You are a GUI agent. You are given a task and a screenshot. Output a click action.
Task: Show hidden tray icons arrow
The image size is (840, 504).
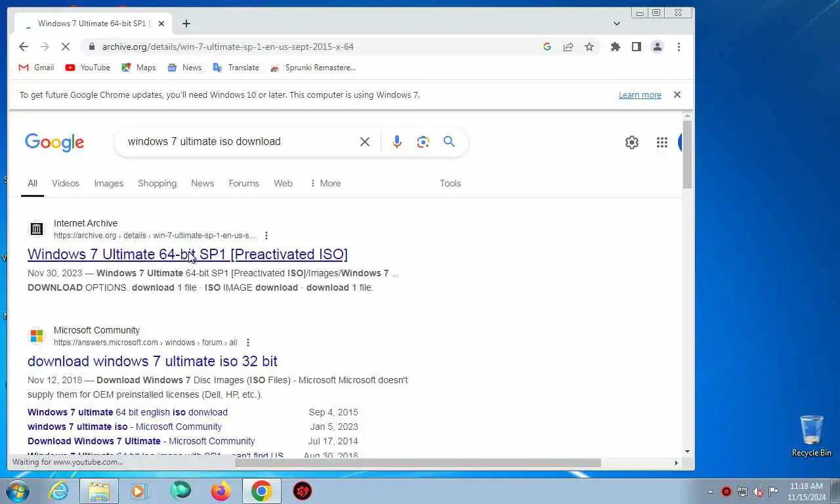[x=710, y=492]
